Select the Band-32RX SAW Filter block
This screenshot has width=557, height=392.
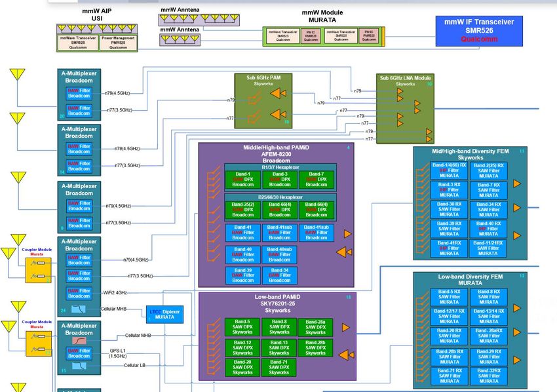click(488, 376)
